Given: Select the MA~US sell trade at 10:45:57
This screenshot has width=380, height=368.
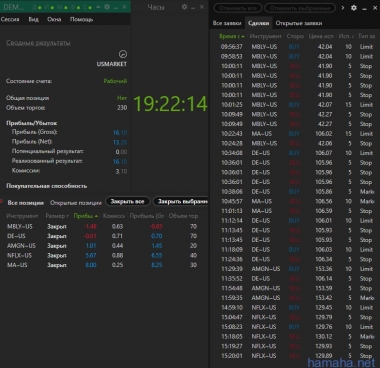Looking at the screenshot, I should (295, 201).
